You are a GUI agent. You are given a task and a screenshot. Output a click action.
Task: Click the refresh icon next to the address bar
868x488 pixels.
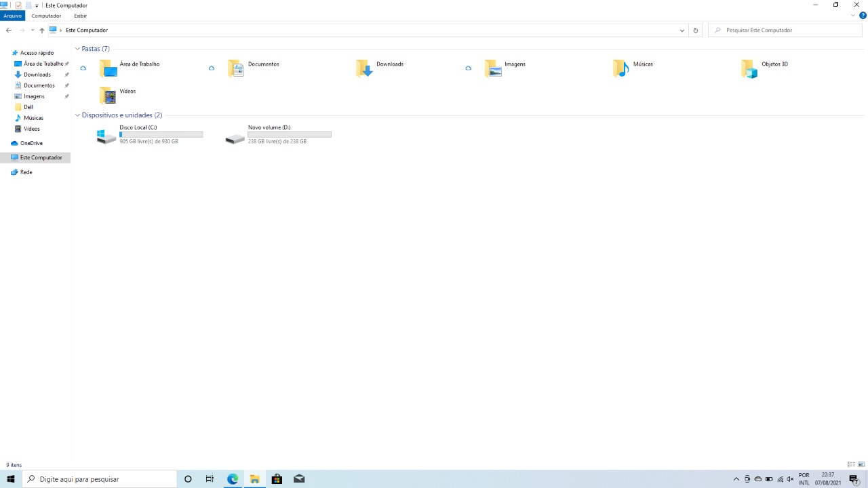coord(695,30)
